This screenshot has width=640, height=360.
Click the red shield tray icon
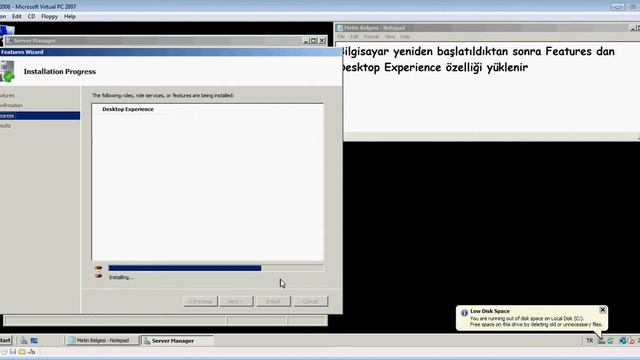[x=631, y=341]
